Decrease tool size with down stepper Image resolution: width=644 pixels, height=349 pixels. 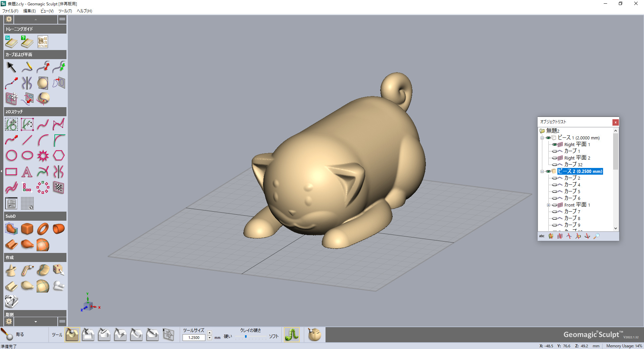(x=210, y=338)
